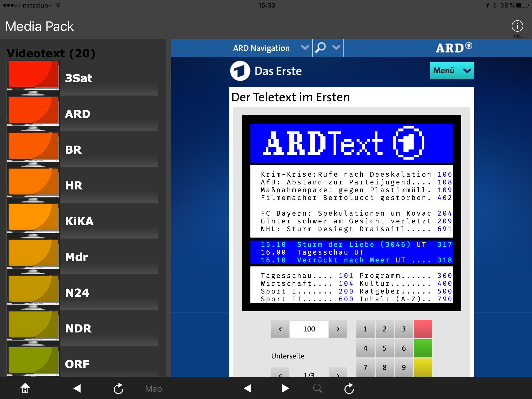Tap the browser back arrow left of play arrow
Viewport: 532px width, 399px height.
(247, 388)
